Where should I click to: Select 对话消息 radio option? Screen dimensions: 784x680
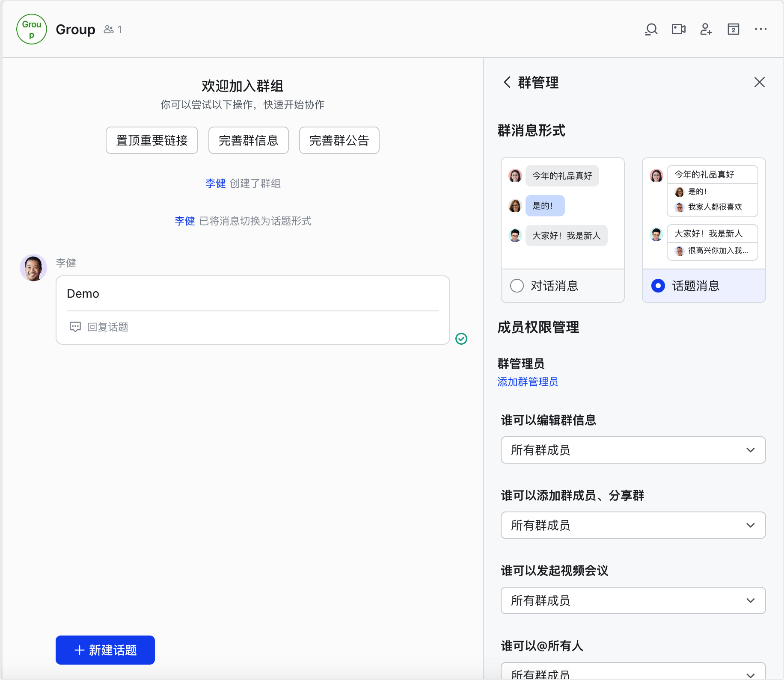(517, 286)
